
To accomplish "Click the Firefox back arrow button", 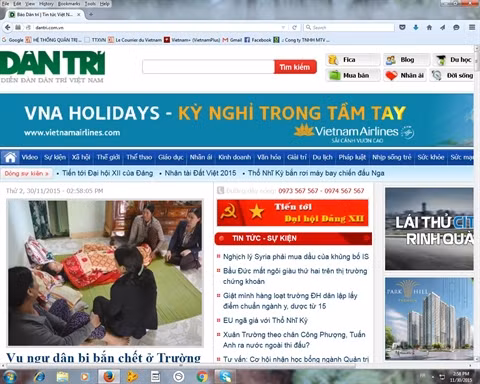I will pos(7,27).
